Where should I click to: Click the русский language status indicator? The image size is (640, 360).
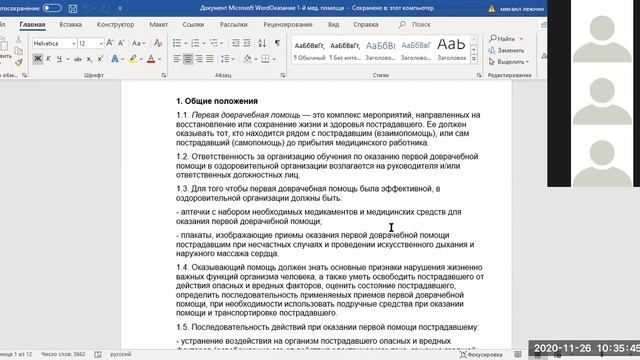point(121,354)
